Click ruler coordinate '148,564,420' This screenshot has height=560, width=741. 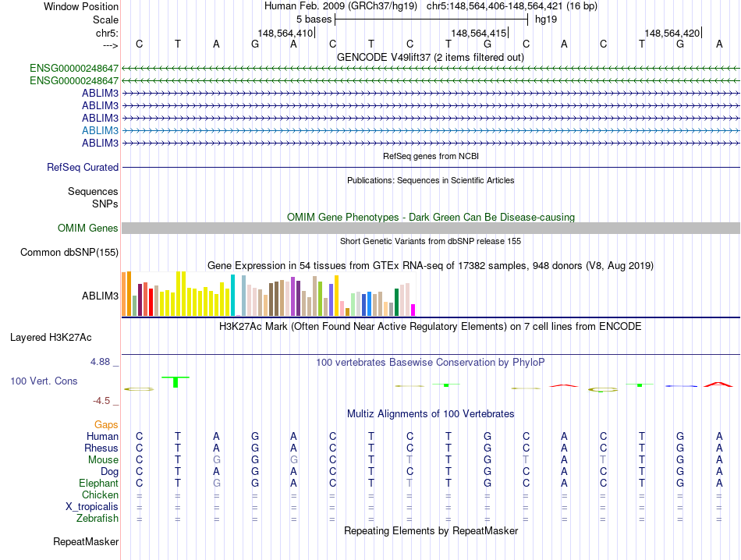(672, 33)
